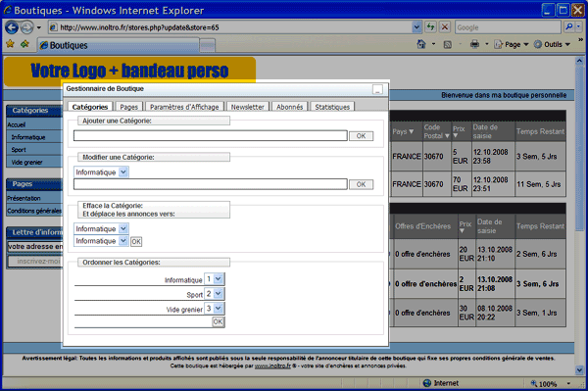Open a new blank browser tab

coord(208,46)
